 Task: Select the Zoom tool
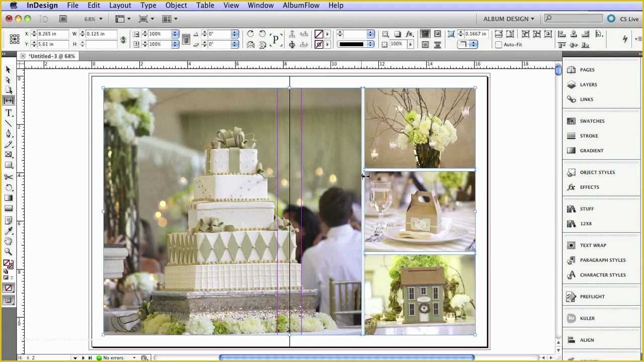(9, 251)
